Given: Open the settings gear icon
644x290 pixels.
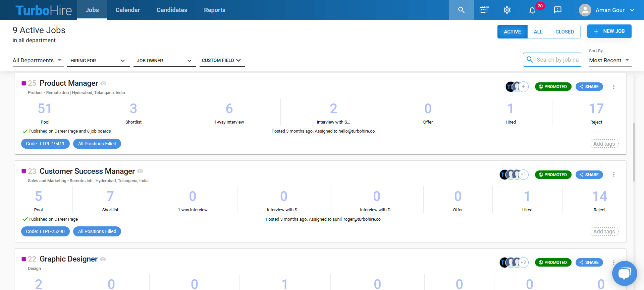Looking at the screenshot, I should (507, 10).
